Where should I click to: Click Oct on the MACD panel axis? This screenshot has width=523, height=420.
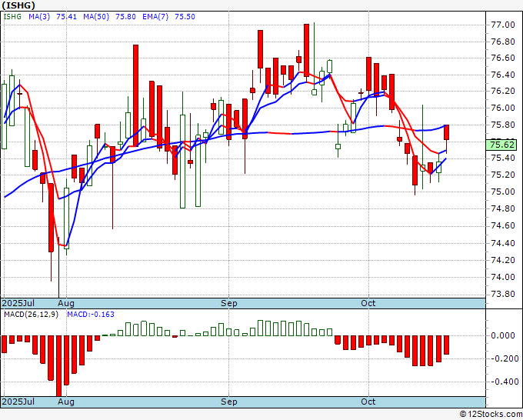[368, 402]
